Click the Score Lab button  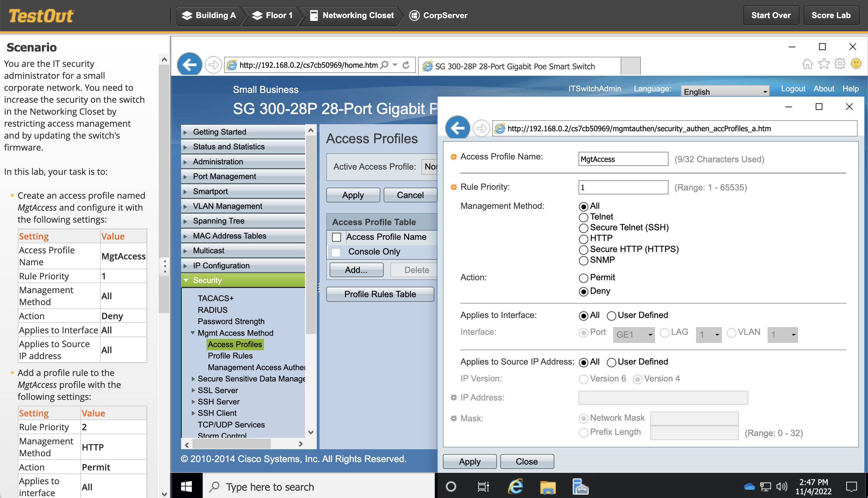click(x=831, y=15)
